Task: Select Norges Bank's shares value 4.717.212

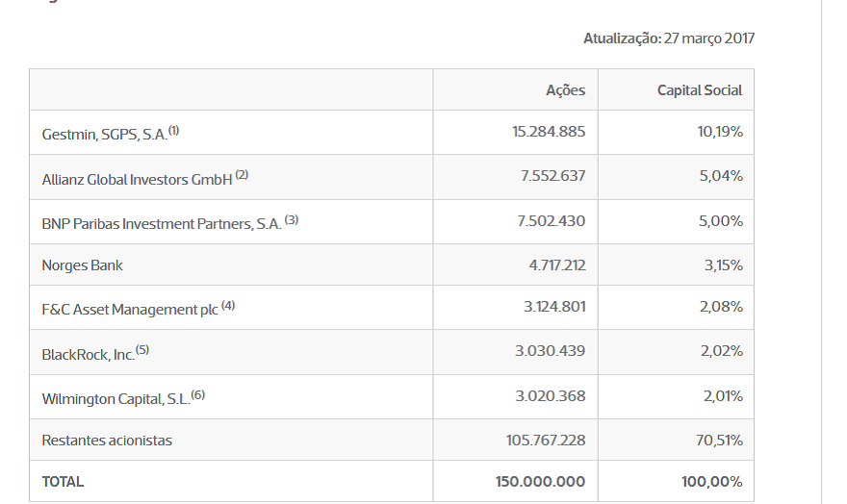Action: [x=557, y=265]
